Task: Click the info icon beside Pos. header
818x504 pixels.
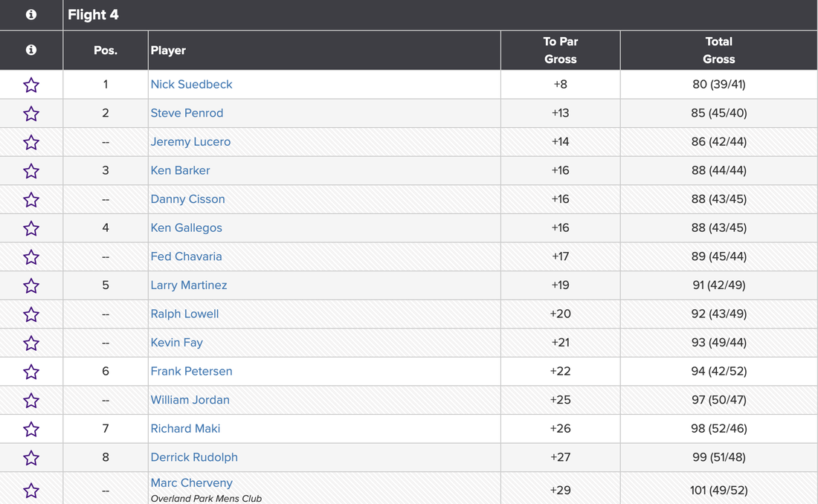Action: pyautogui.click(x=31, y=50)
